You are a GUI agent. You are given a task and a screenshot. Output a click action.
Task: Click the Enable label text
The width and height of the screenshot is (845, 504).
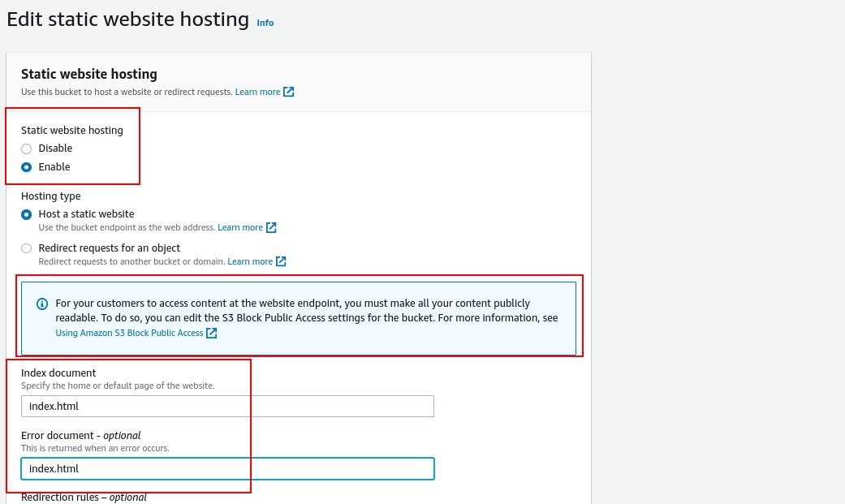54,167
